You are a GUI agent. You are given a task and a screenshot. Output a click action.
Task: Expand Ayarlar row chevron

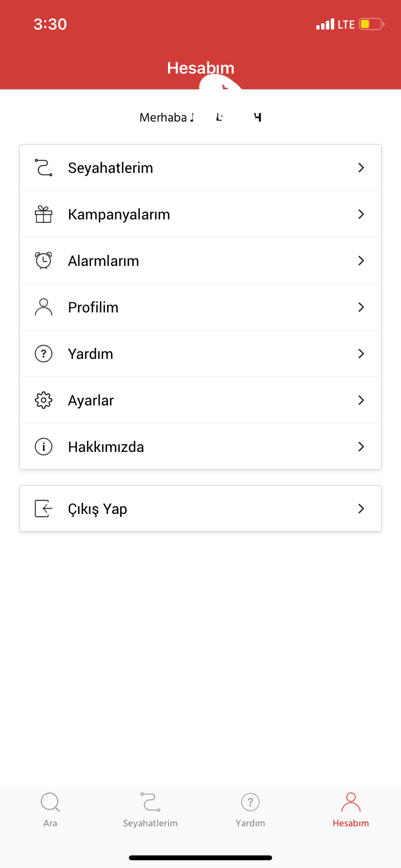coord(361,400)
